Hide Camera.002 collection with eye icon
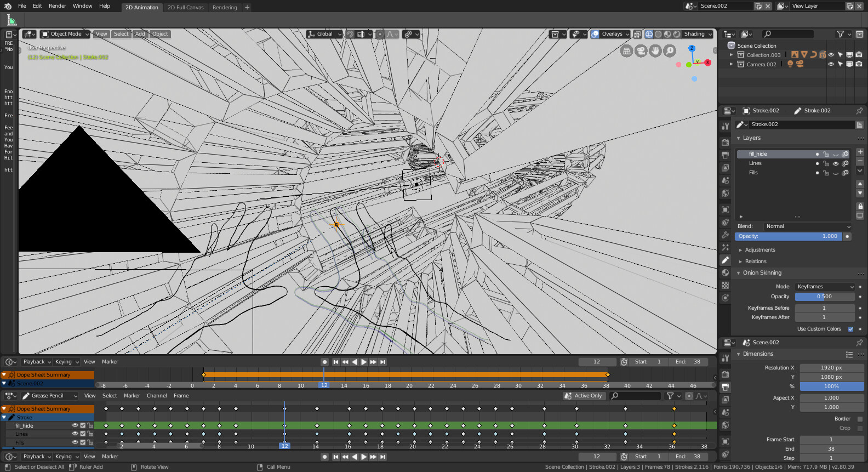 (x=831, y=64)
